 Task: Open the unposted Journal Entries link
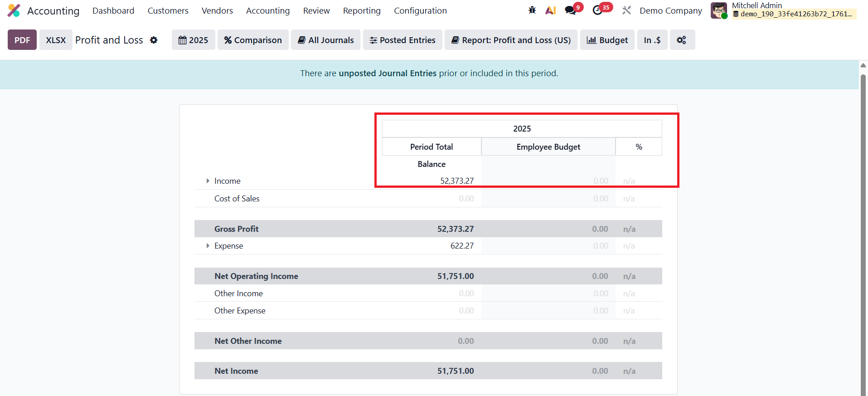point(388,73)
